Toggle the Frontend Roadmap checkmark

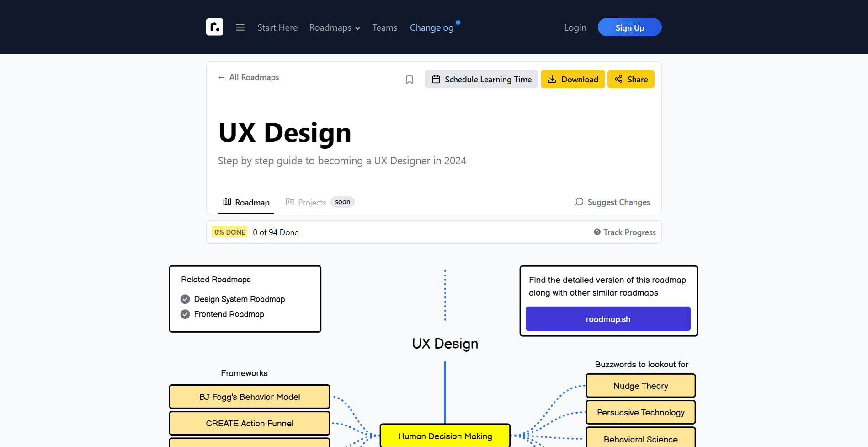[x=185, y=314]
